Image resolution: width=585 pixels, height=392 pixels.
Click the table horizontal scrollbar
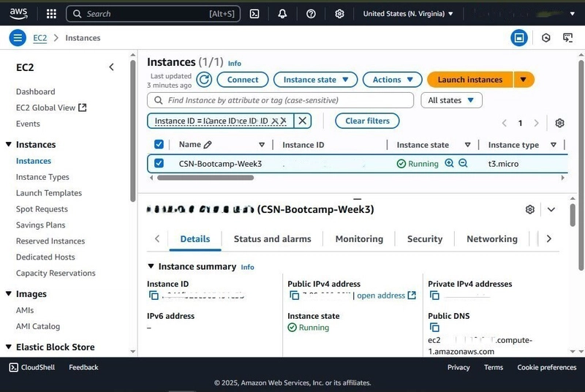205,178
